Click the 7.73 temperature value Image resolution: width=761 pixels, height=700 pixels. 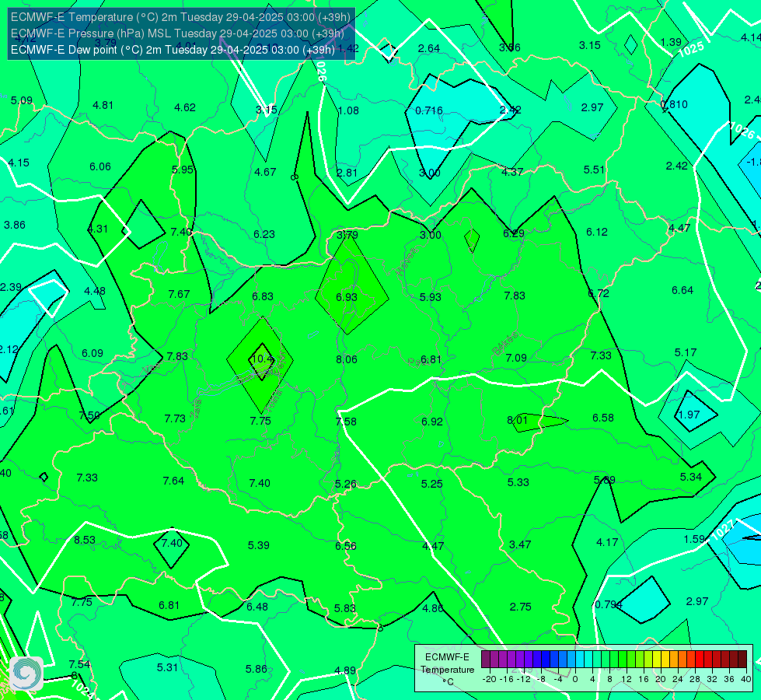(x=175, y=418)
